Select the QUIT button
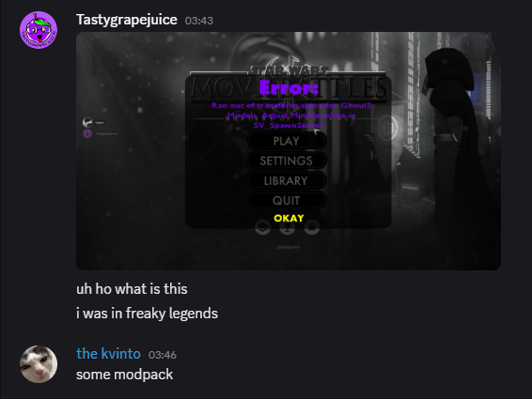532x399 pixels. click(287, 200)
